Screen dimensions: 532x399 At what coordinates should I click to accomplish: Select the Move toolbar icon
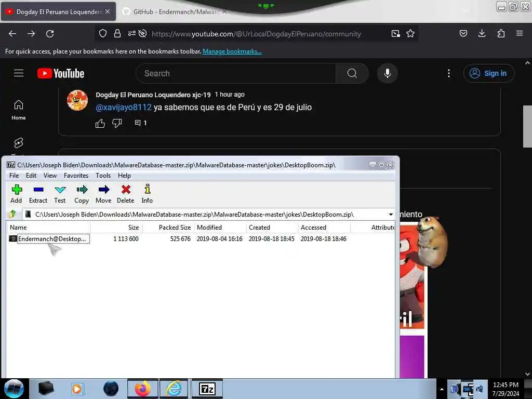103,194
